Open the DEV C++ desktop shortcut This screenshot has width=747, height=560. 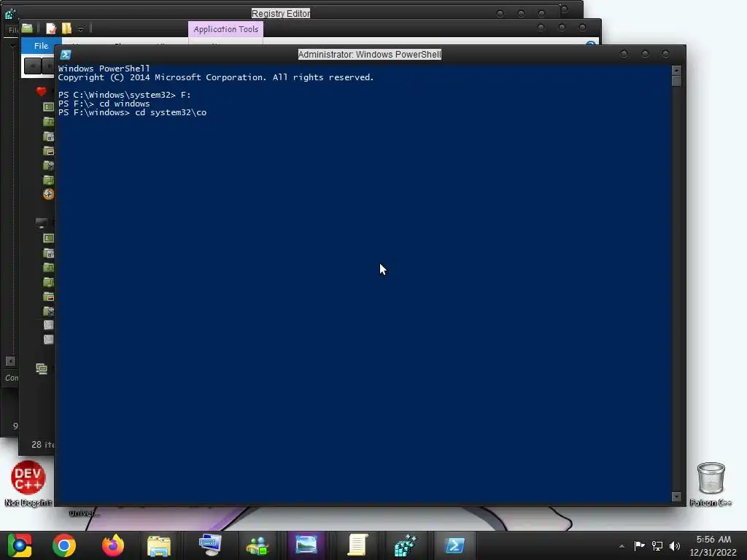28,483
